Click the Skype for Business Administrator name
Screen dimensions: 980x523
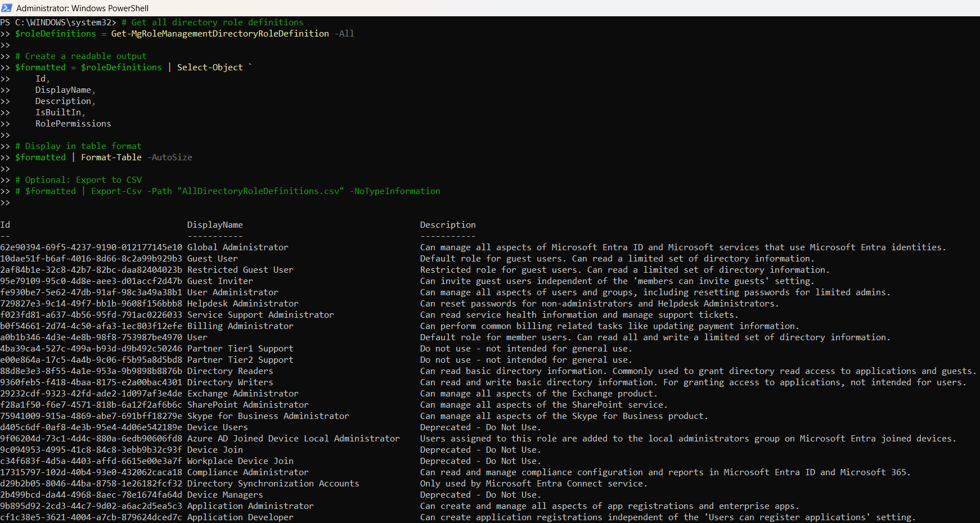(268, 416)
